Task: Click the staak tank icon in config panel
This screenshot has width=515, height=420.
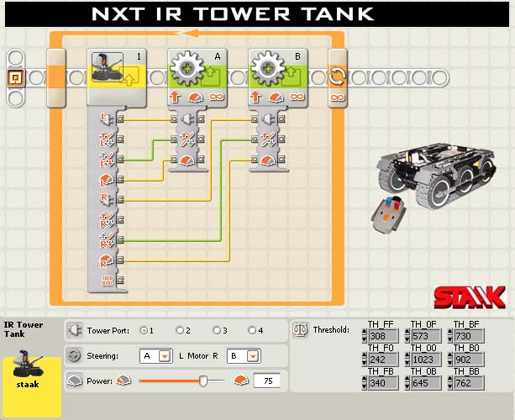Action: (x=28, y=364)
